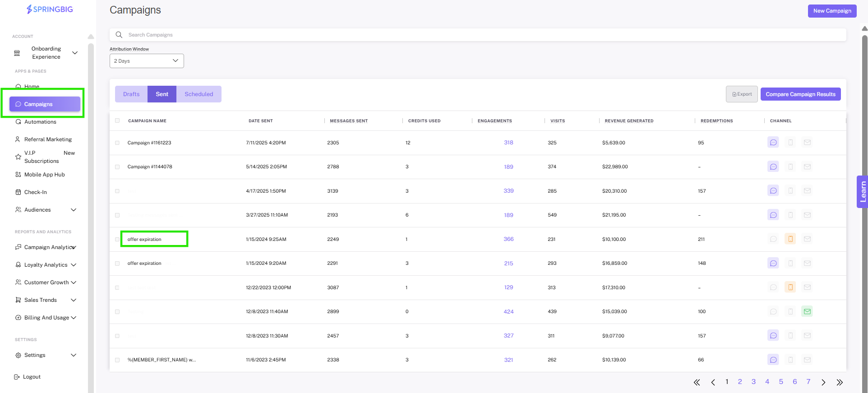Click the green email icon for the 11:40AM campaign
Screen dimensions: 868x393
click(808, 311)
